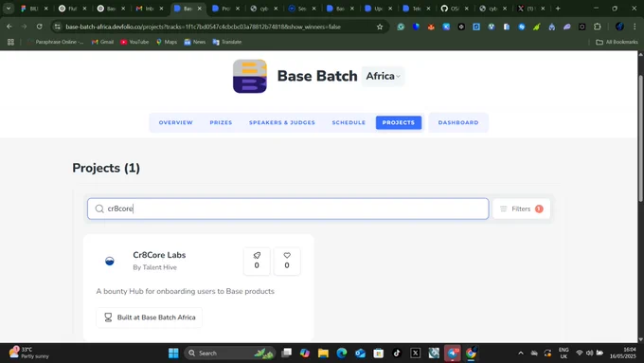Open TikTok from the taskbar
This screenshot has height=363, width=644.
(x=397, y=353)
